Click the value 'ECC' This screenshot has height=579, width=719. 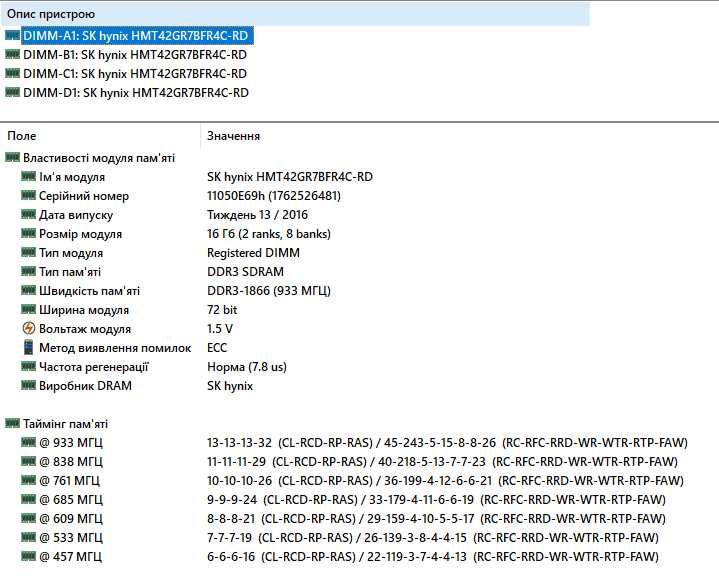(217, 348)
